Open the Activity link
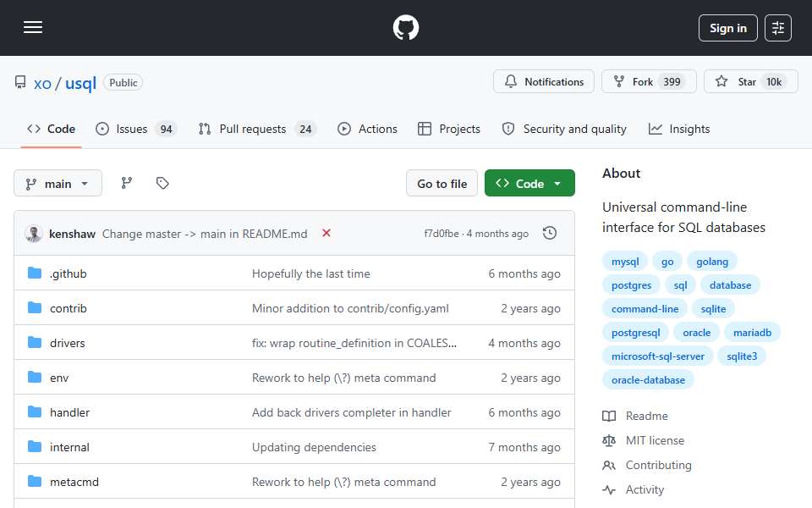 [633, 490]
